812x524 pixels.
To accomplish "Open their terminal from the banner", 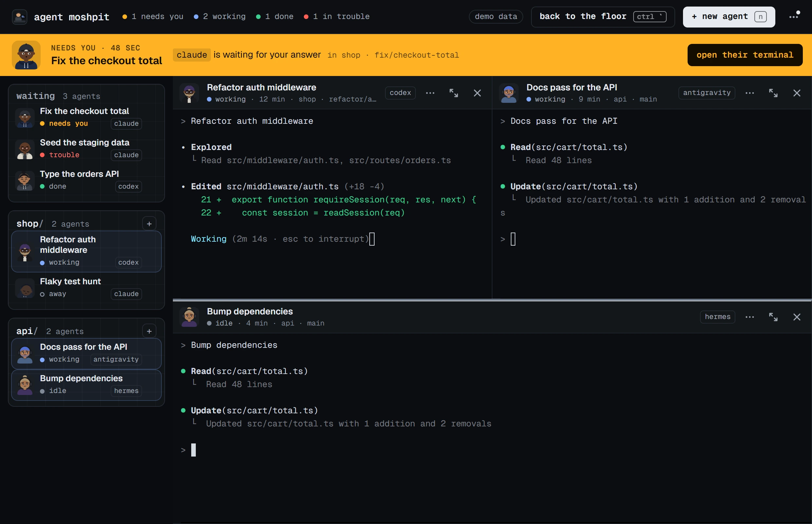I will pos(745,55).
